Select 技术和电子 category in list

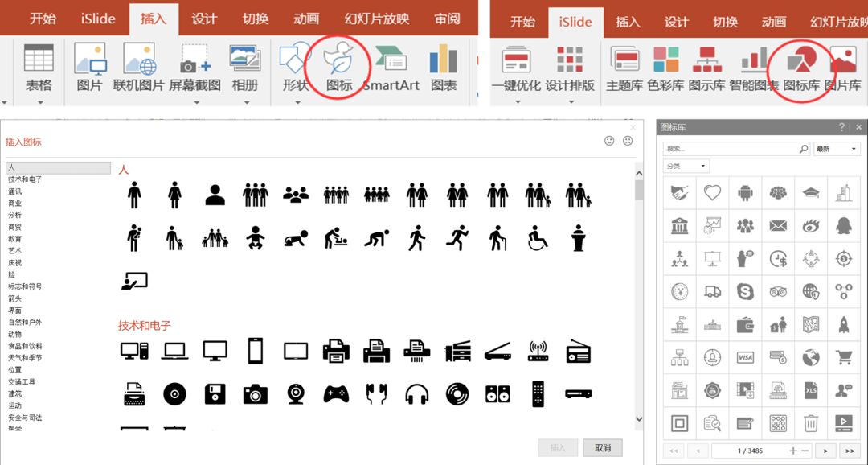[25, 179]
